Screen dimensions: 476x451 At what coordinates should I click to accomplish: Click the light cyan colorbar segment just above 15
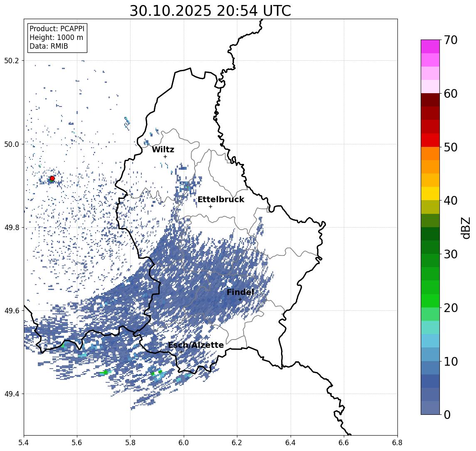430,327
